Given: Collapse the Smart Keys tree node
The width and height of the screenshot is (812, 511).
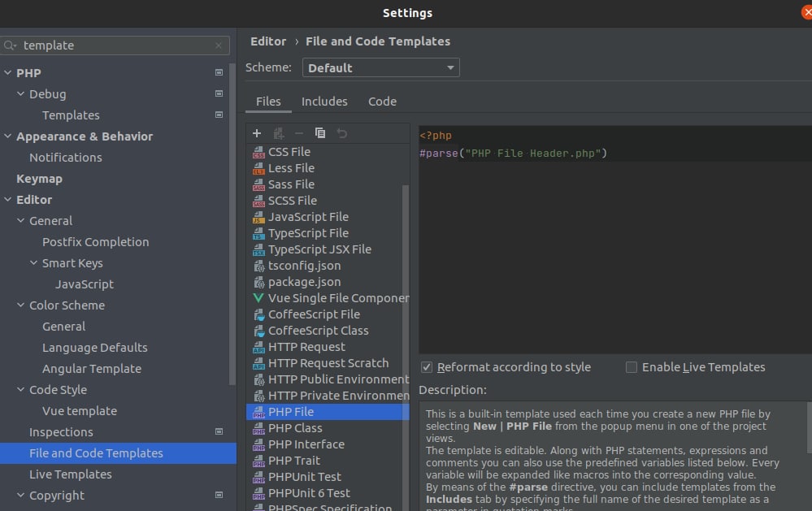Looking at the screenshot, I should (34, 263).
